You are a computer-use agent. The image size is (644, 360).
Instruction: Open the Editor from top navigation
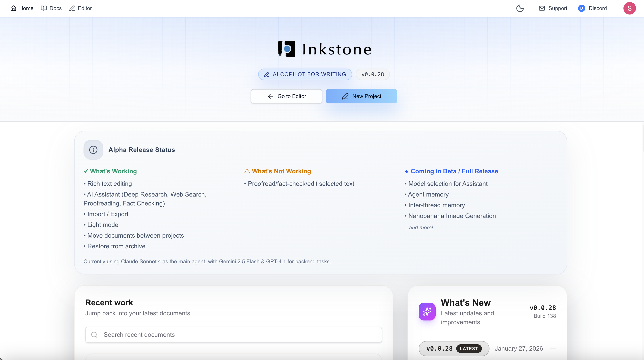tap(80, 8)
